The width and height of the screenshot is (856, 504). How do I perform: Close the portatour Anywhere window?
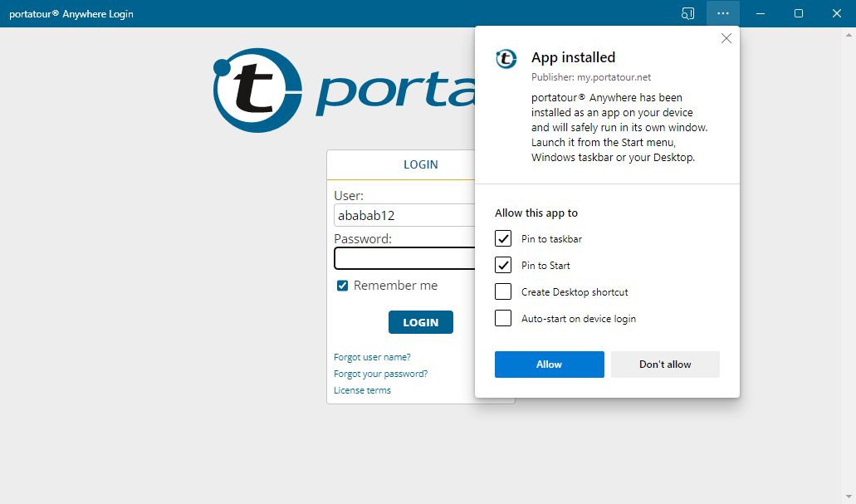click(836, 13)
